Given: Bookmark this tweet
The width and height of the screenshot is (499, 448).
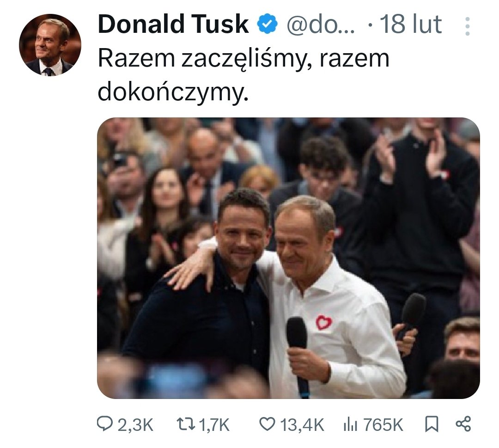Looking at the screenshot, I should [x=432, y=425].
